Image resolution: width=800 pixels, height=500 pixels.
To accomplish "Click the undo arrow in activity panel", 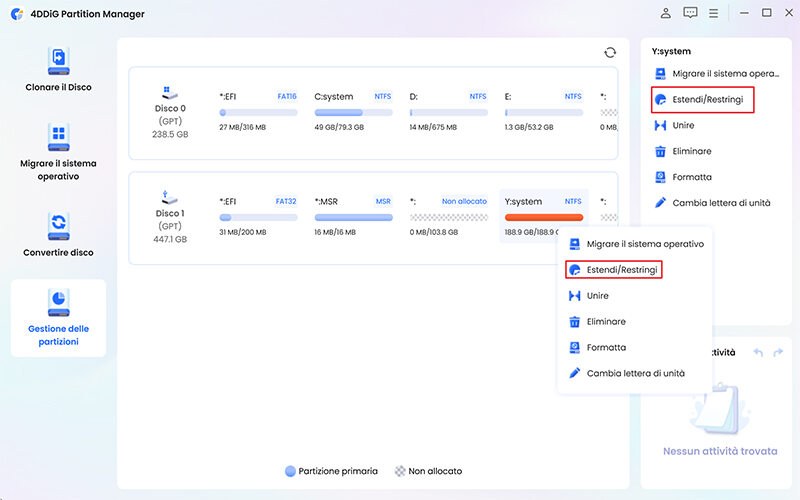I will [x=758, y=352].
